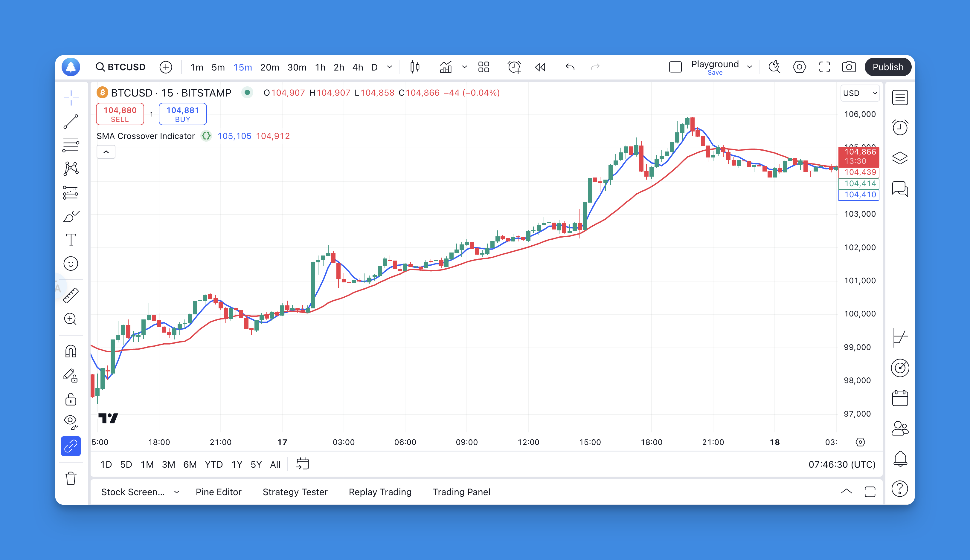Click the Publish button
The image size is (970, 560).
[888, 66]
